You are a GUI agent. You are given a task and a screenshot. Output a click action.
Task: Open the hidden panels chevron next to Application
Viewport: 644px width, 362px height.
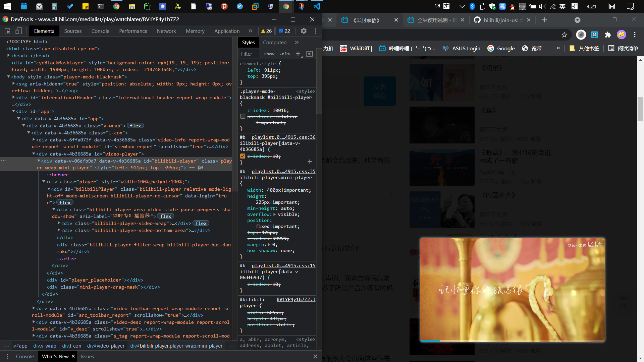point(250,31)
